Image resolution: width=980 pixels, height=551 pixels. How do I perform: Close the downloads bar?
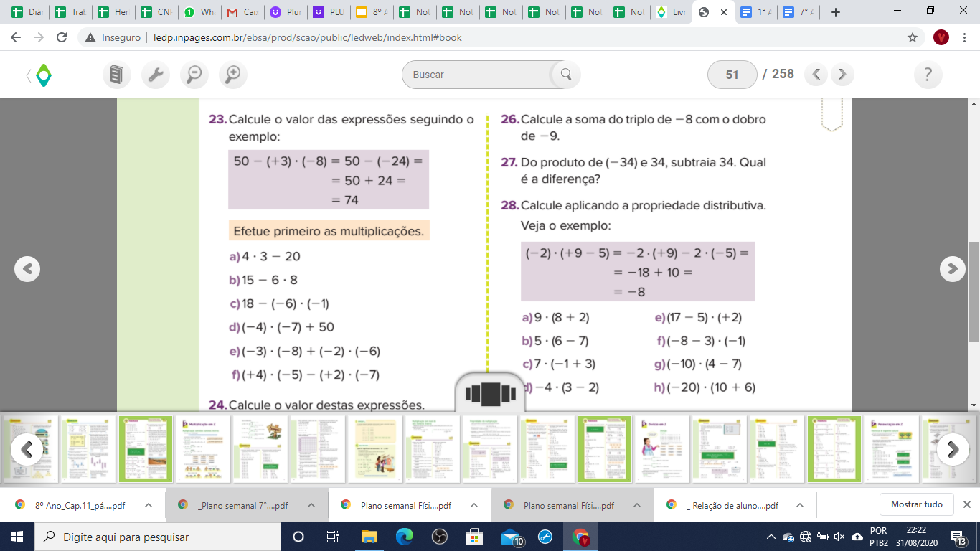(x=967, y=504)
